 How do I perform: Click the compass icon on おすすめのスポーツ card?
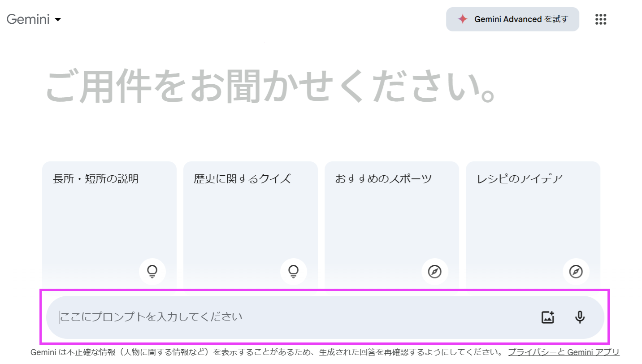[x=435, y=271]
